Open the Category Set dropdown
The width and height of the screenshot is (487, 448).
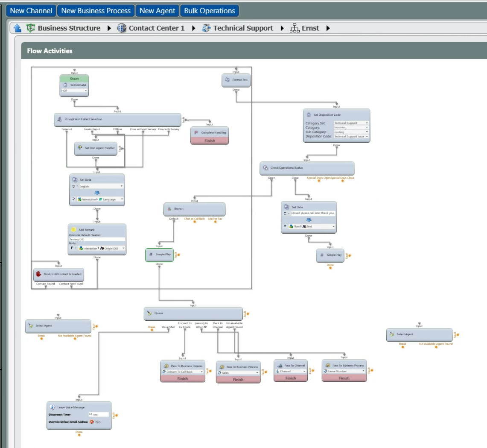tap(351, 123)
